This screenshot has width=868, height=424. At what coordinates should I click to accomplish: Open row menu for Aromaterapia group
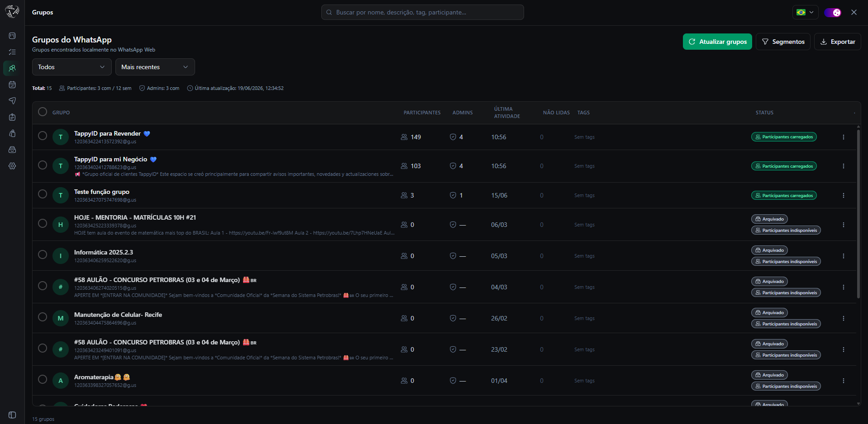tap(844, 381)
